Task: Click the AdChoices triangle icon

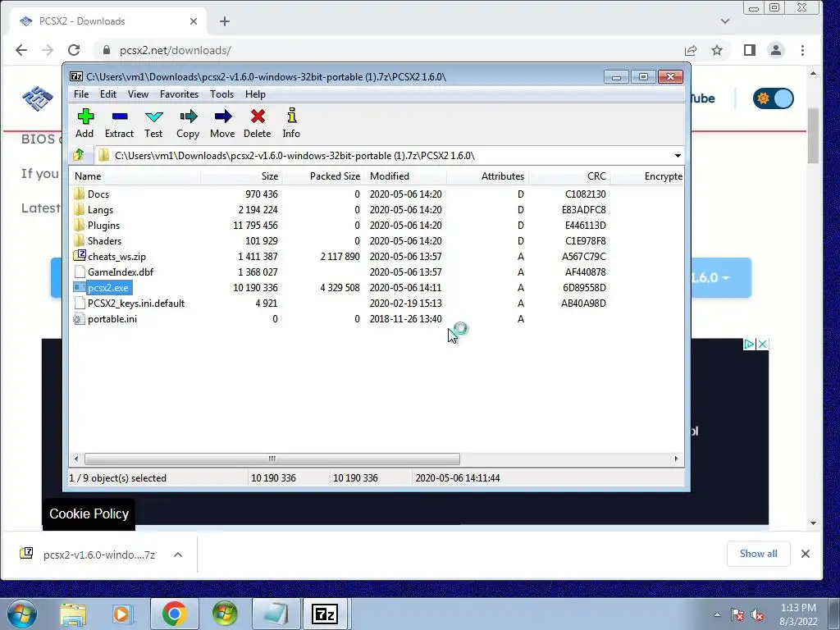Action: (749, 344)
